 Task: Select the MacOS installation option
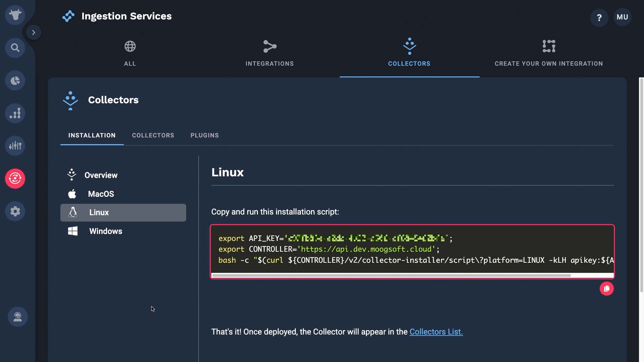pos(101,194)
